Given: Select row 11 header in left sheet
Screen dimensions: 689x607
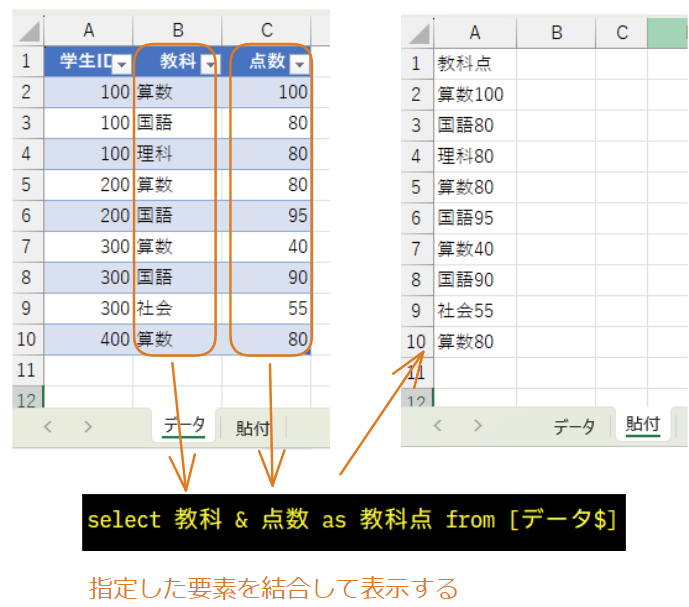Looking at the screenshot, I should tap(26, 371).
